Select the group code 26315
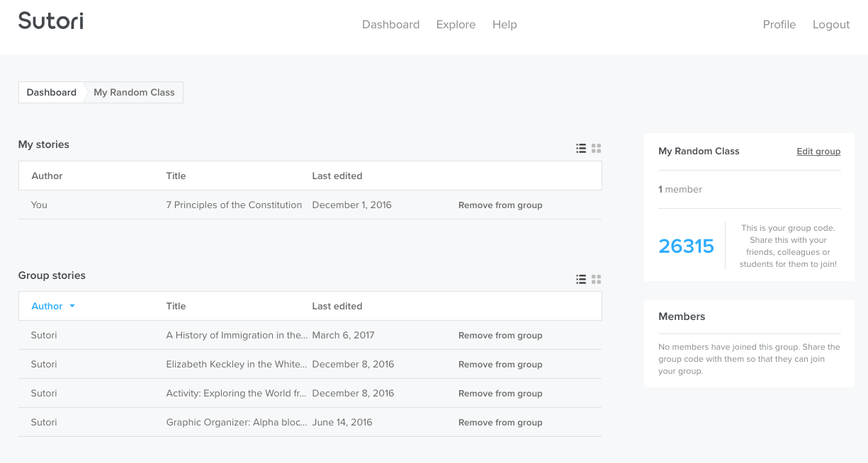 point(686,246)
